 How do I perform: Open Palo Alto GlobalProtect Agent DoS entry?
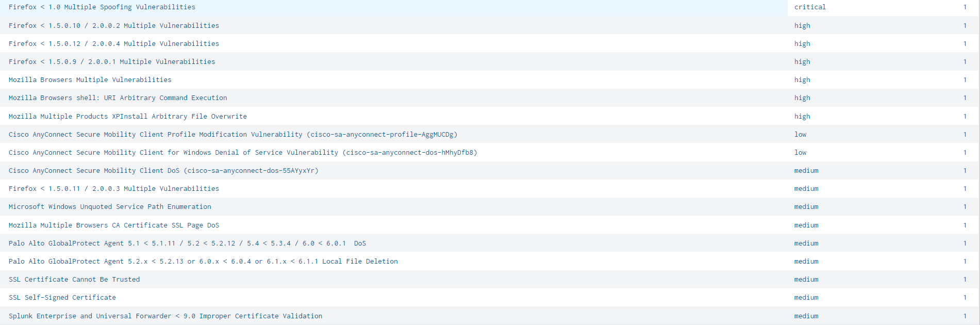click(187, 243)
